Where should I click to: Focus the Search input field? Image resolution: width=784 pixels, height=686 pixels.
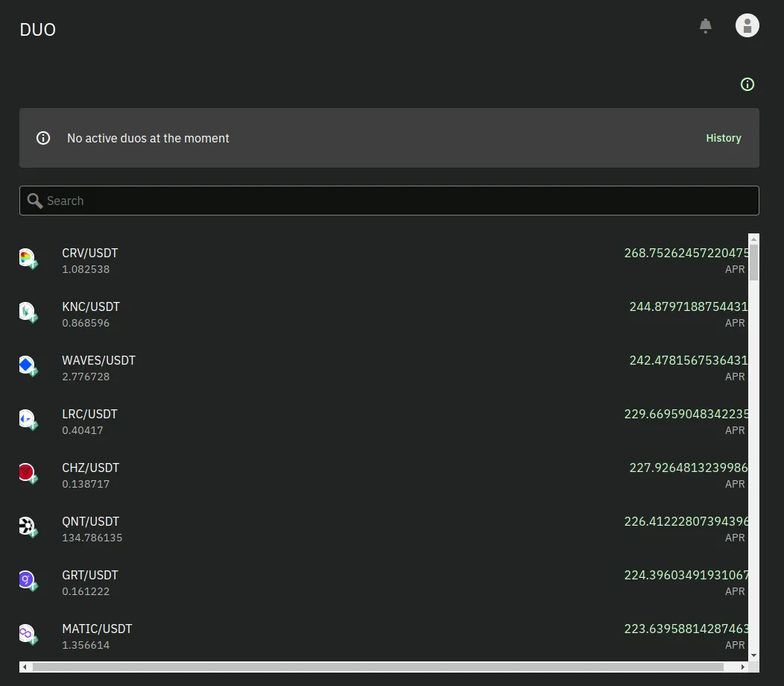click(x=389, y=201)
